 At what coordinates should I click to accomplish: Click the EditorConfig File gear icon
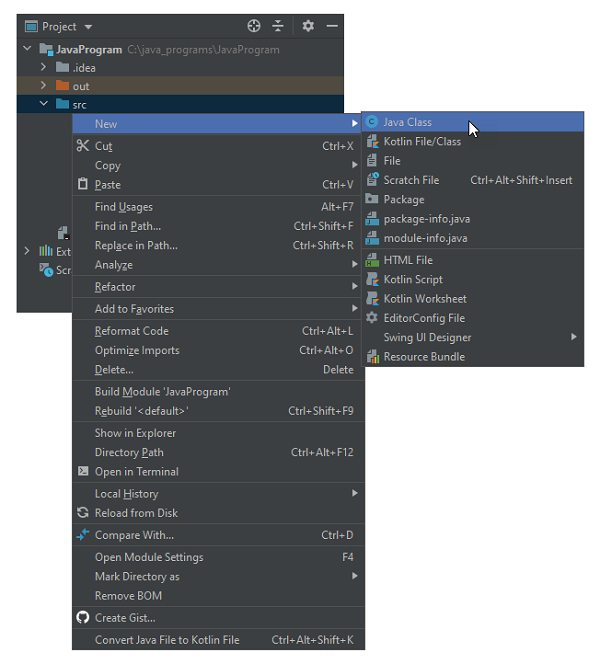pos(372,318)
